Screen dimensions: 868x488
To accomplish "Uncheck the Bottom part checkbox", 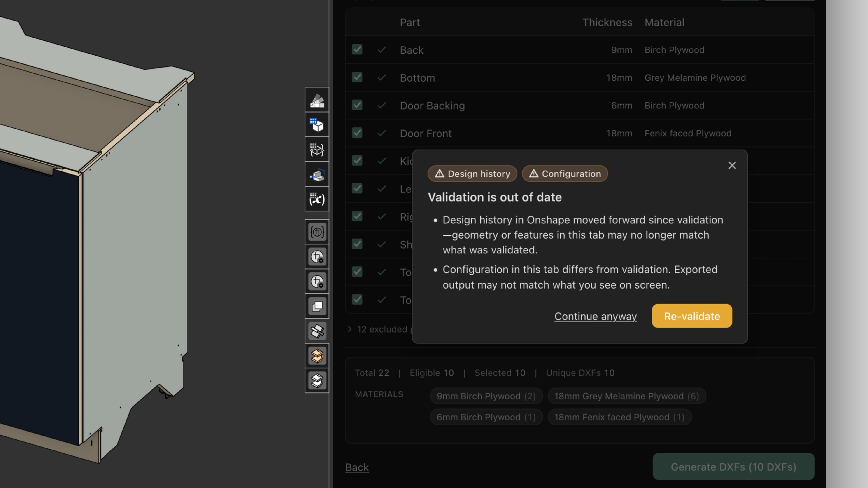I will point(357,77).
